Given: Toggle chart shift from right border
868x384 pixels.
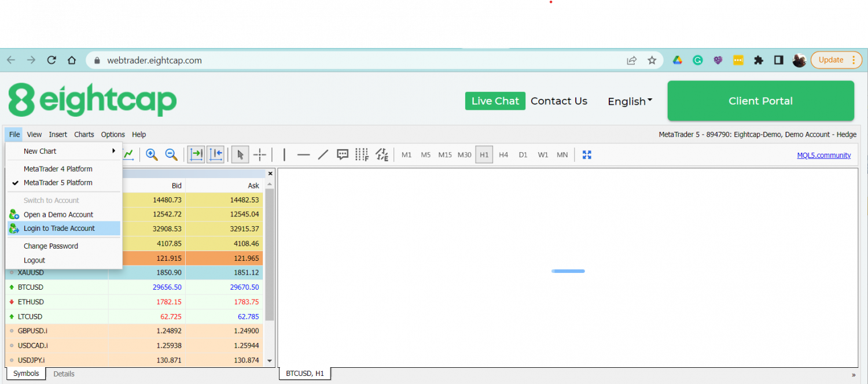Looking at the screenshot, I should pos(216,154).
